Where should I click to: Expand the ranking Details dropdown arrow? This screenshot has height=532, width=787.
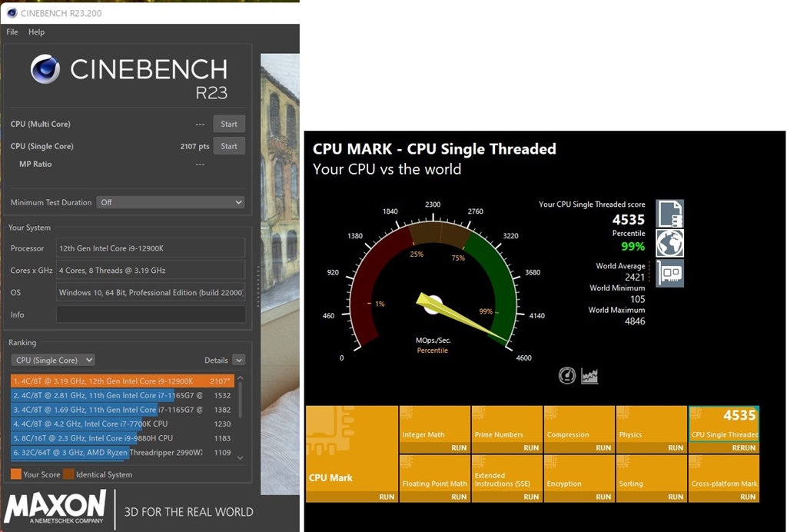coord(239,361)
